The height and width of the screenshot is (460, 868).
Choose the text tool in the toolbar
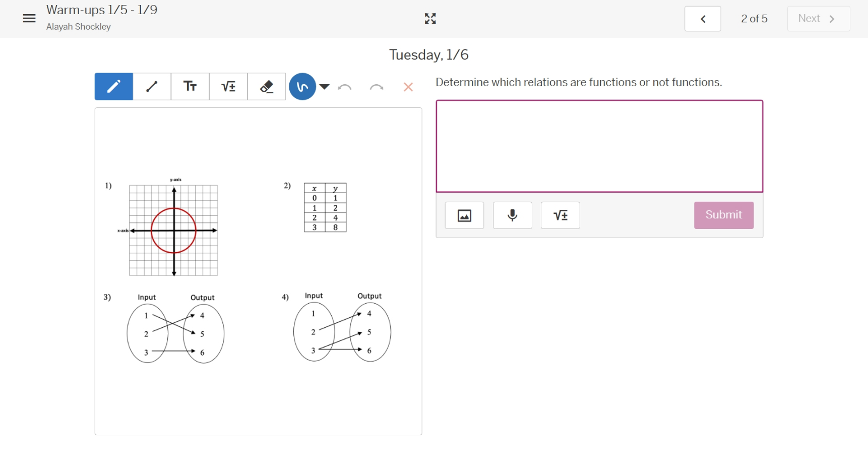pyautogui.click(x=190, y=87)
